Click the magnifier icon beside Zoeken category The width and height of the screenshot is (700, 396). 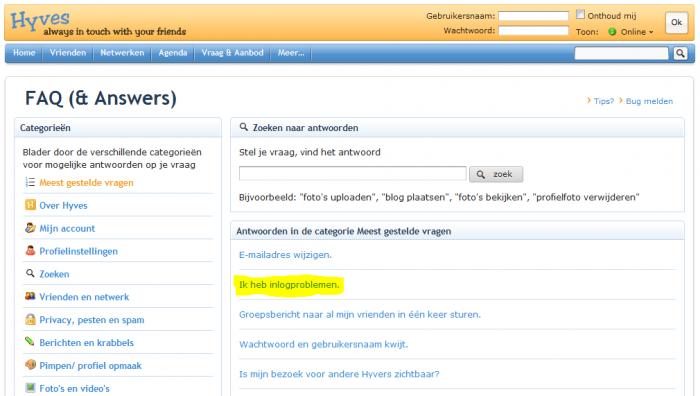point(30,273)
